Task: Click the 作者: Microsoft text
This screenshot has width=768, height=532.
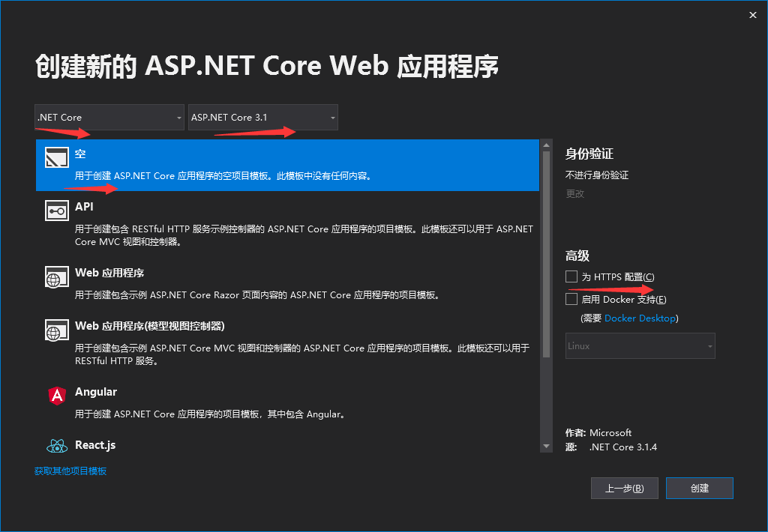Action: (598, 432)
